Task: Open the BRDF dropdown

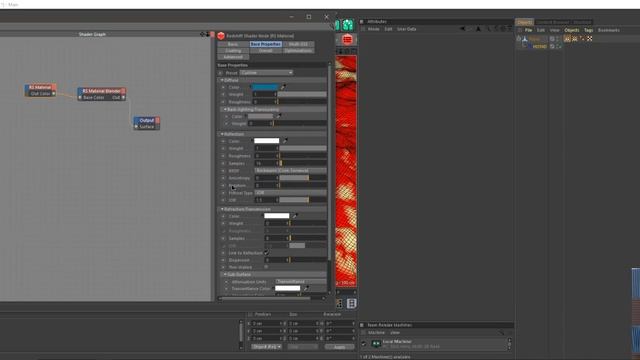Action: coord(290,171)
